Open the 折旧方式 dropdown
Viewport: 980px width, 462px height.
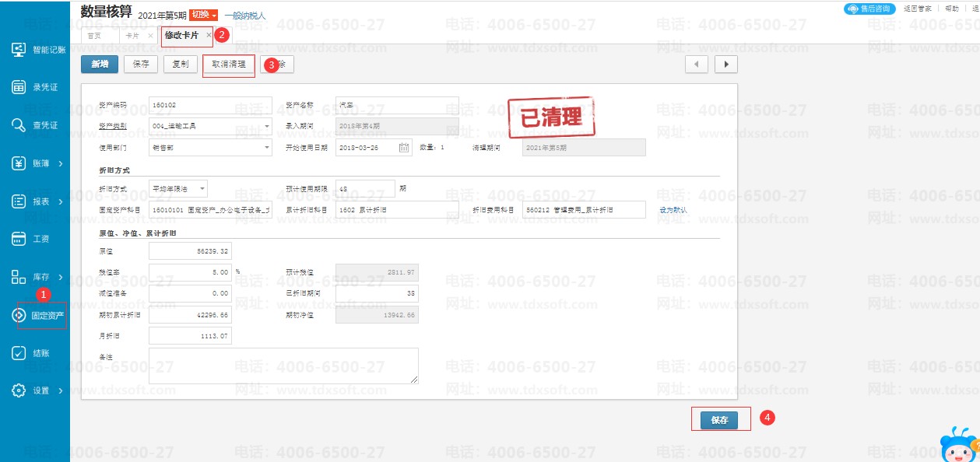tap(202, 188)
